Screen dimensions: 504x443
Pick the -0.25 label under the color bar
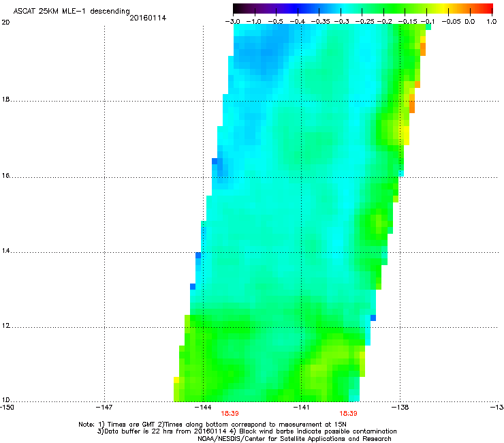pyautogui.click(x=365, y=22)
